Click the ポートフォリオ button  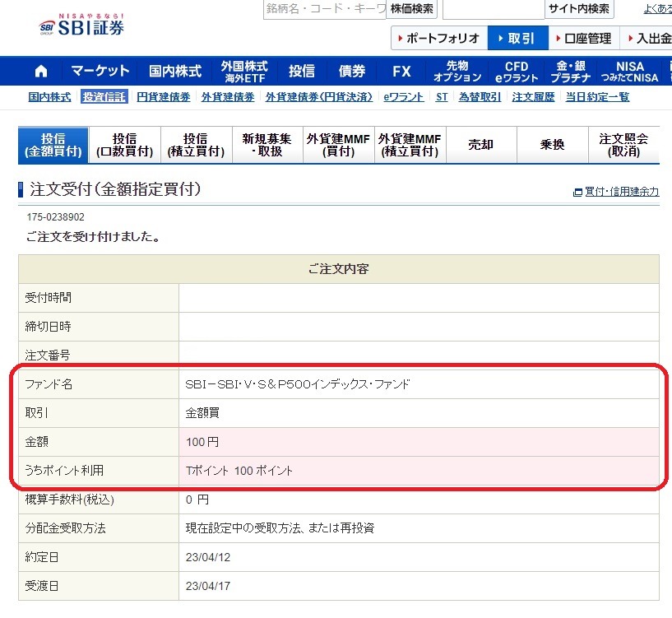[439, 38]
